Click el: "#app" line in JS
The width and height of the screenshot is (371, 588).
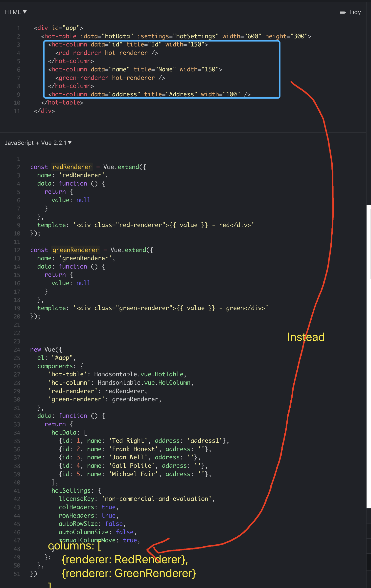tap(57, 358)
